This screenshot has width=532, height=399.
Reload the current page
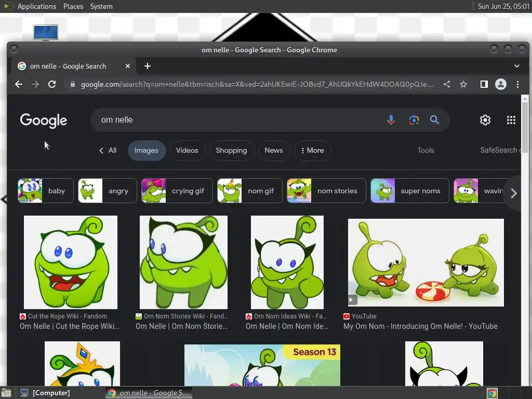[52, 84]
